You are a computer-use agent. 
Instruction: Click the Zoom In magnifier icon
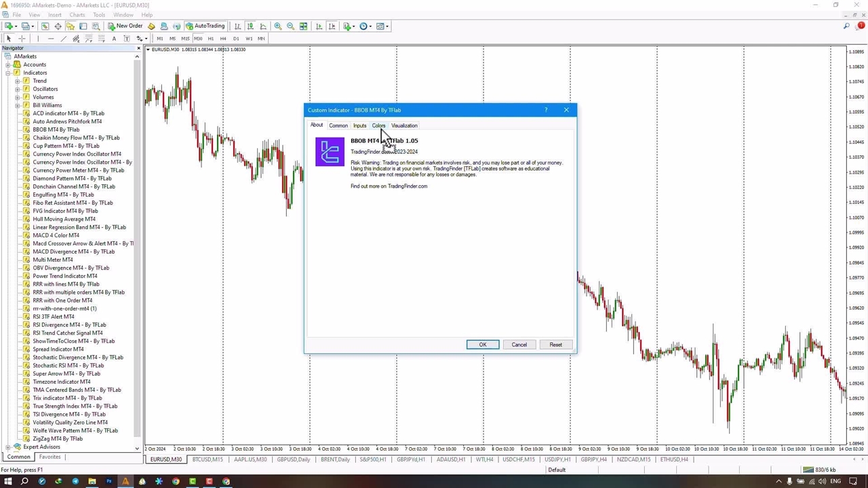278,26
